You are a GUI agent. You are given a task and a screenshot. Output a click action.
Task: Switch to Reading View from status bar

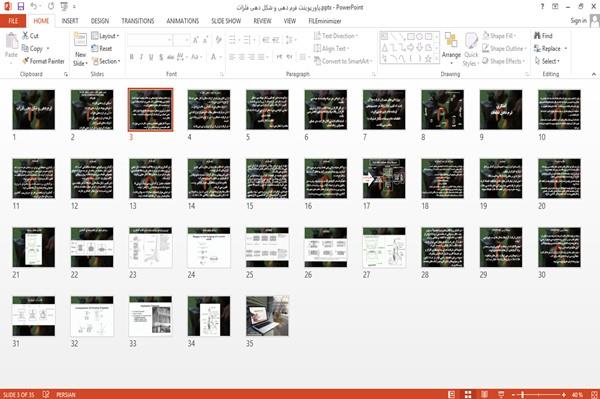pyautogui.click(x=484, y=394)
